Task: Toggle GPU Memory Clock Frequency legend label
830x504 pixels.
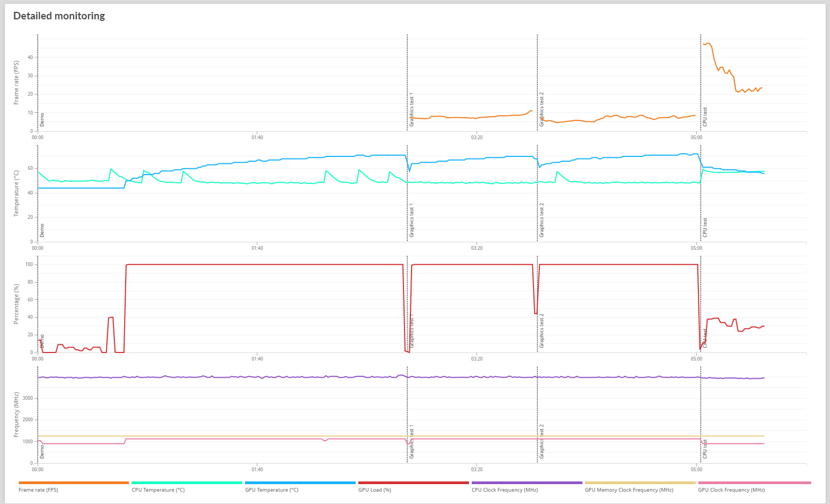Action: [x=629, y=490]
